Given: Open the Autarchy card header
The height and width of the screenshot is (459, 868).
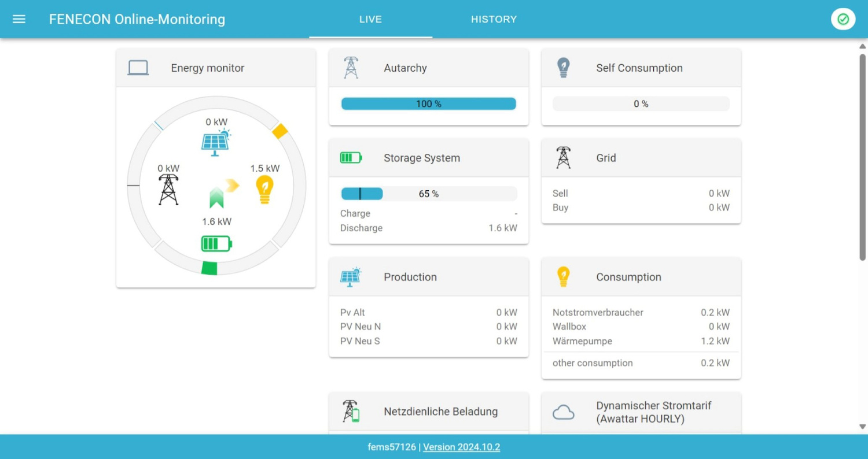Looking at the screenshot, I should click(x=428, y=68).
